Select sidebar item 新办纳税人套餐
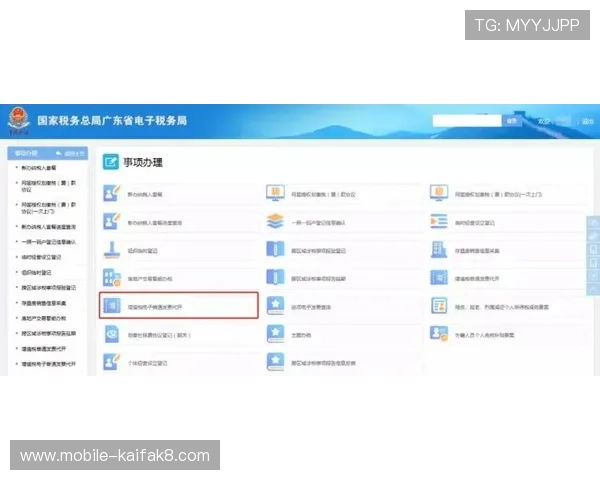This screenshot has width=600, height=480. click(39, 168)
